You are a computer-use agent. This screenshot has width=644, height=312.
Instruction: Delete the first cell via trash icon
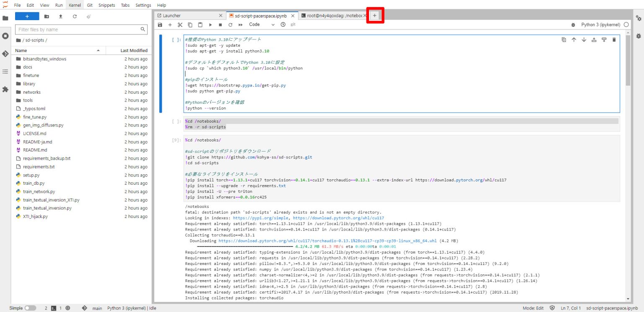point(614,39)
